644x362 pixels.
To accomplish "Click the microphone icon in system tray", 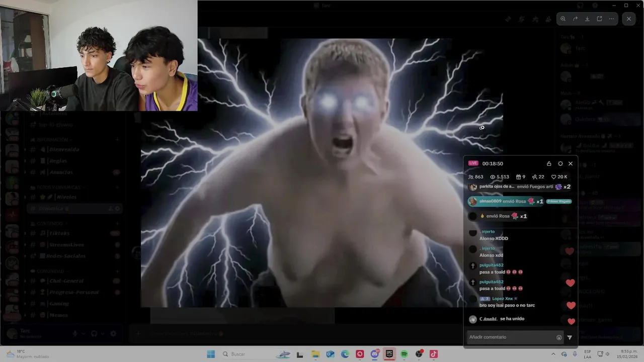I will [x=575, y=354].
